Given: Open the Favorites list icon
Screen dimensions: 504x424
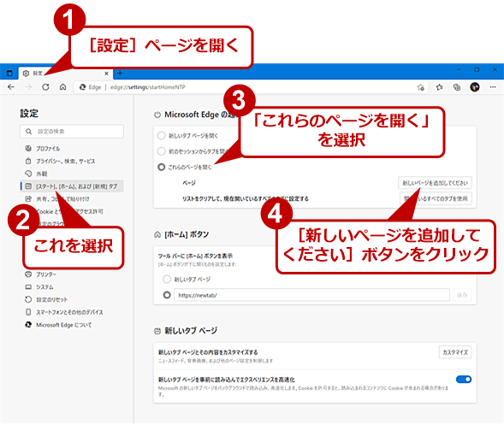Looking at the screenshot, I should pos(439,87).
